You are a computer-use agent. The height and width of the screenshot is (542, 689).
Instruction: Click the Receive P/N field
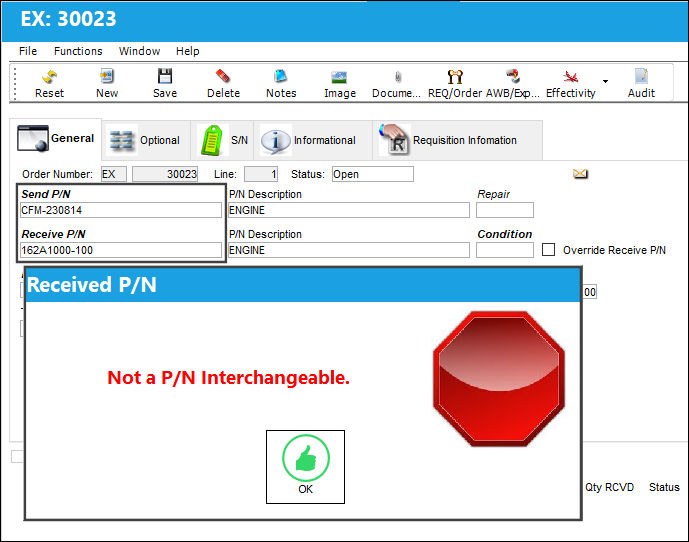pyautogui.click(x=121, y=250)
